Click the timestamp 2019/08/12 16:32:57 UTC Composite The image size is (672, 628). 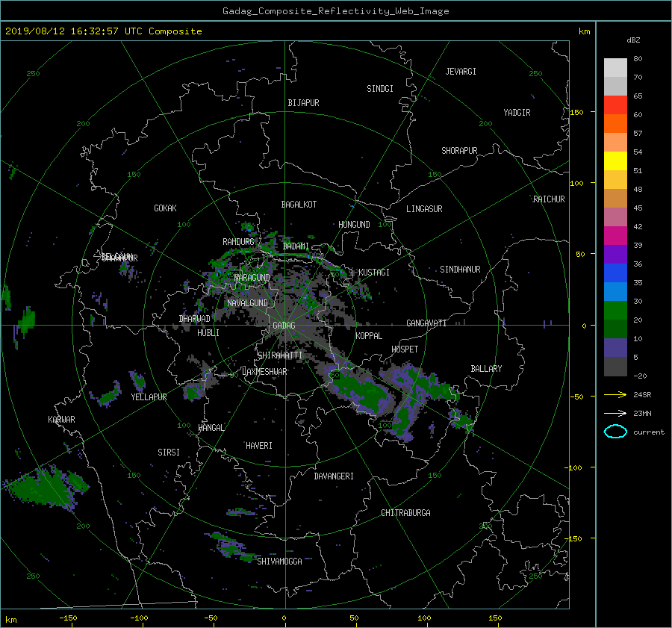click(103, 31)
